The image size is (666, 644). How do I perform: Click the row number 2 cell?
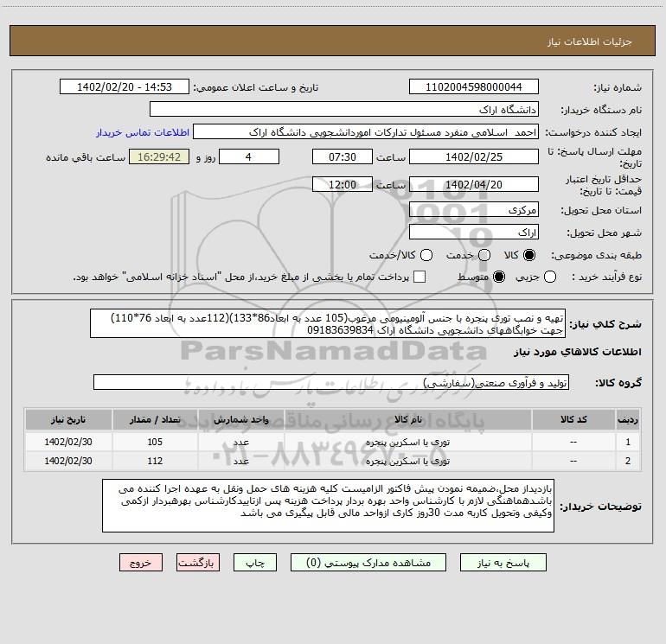point(627,461)
